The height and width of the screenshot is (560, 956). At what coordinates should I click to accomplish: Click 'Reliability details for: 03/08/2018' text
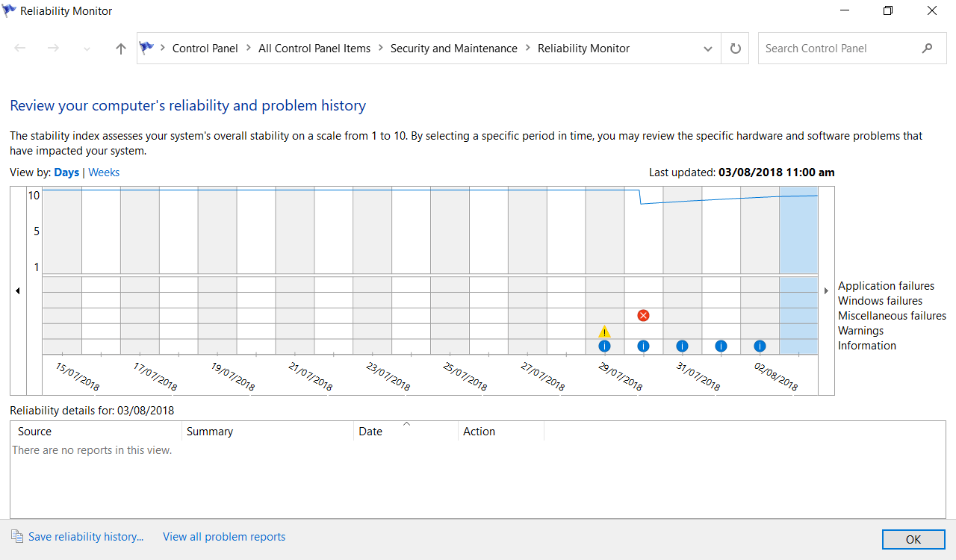click(x=92, y=410)
